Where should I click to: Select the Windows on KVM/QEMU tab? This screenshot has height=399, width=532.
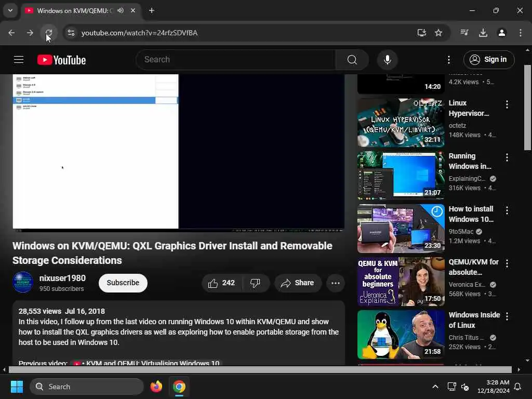tap(82, 10)
